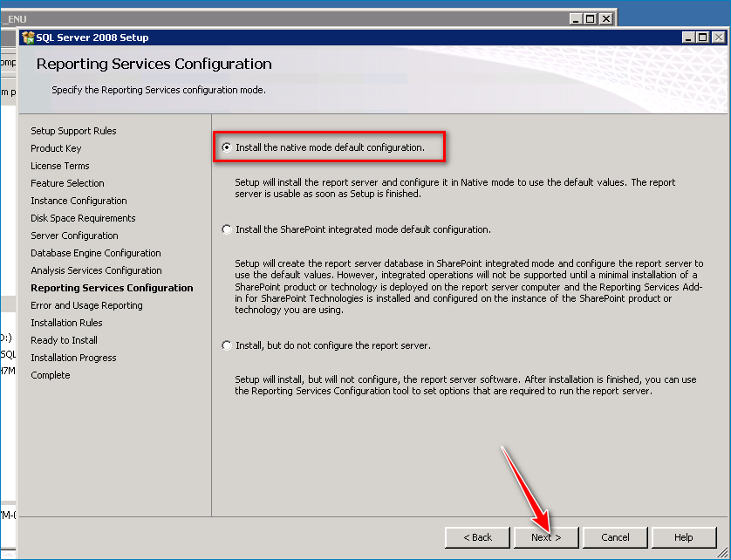Click the Reporting Services Configuration page heading
The image size is (731, 560).
[x=154, y=64]
